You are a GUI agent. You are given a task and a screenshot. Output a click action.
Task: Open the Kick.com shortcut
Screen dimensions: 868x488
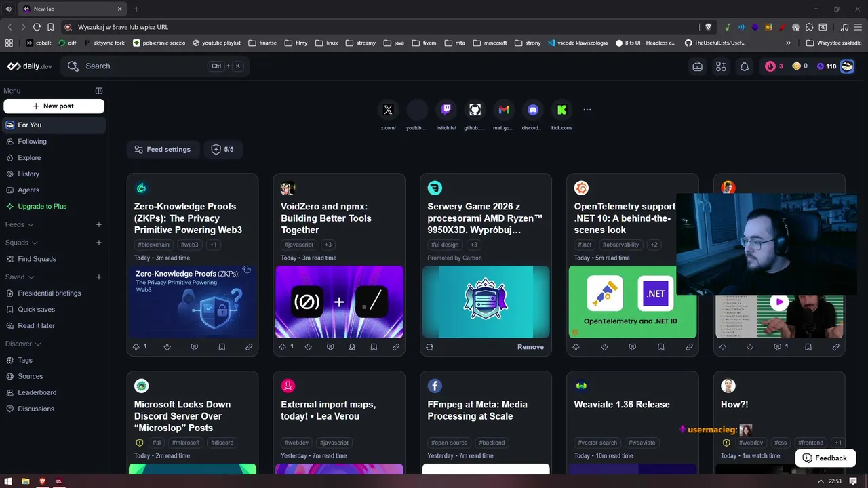[561, 110]
